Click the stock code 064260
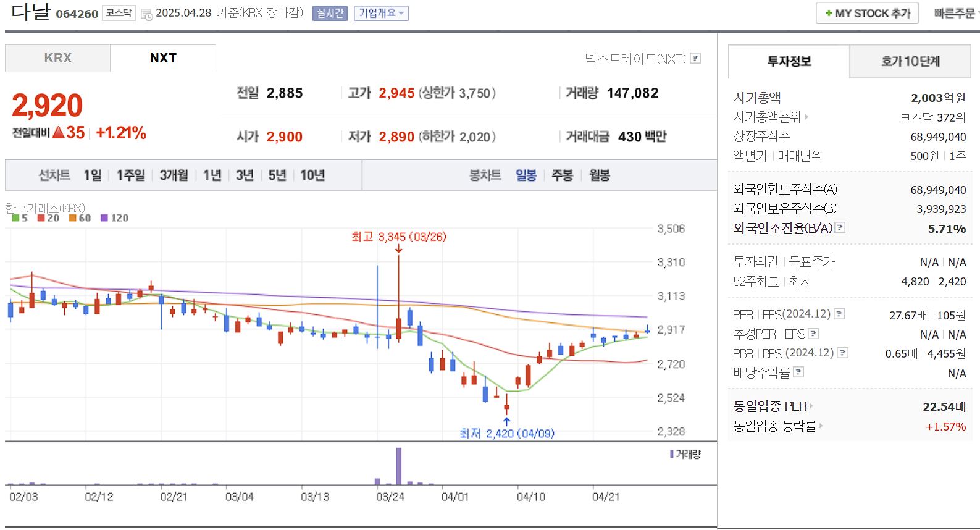The image size is (980, 530). point(77,14)
